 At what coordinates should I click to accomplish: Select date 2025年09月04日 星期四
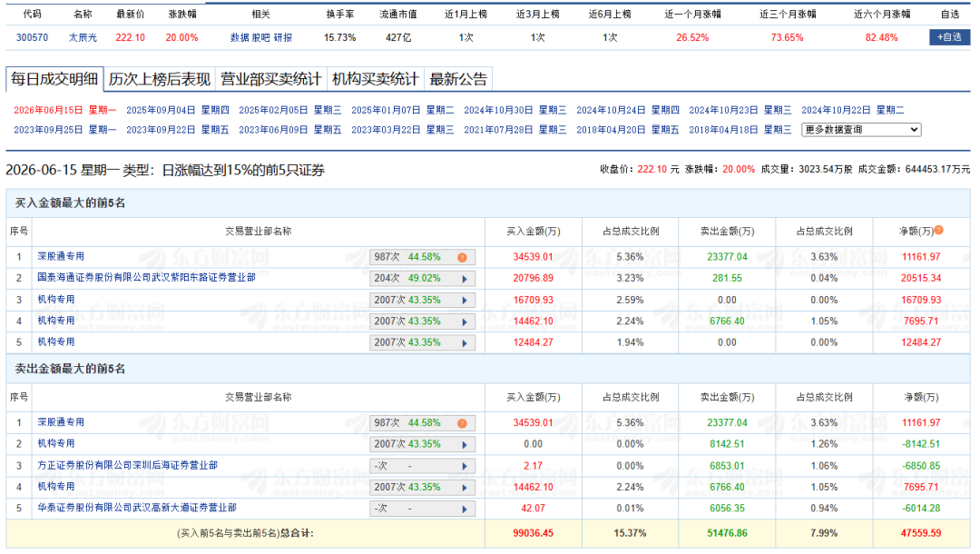pyautogui.click(x=178, y=110)
